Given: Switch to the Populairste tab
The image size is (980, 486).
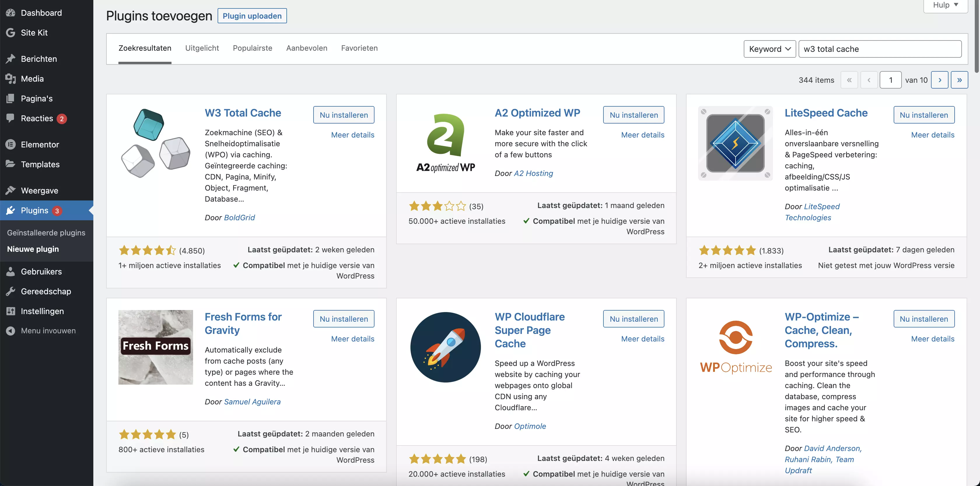Looking at the screenshot, I should pyautogui.click(x=253, y=48).
